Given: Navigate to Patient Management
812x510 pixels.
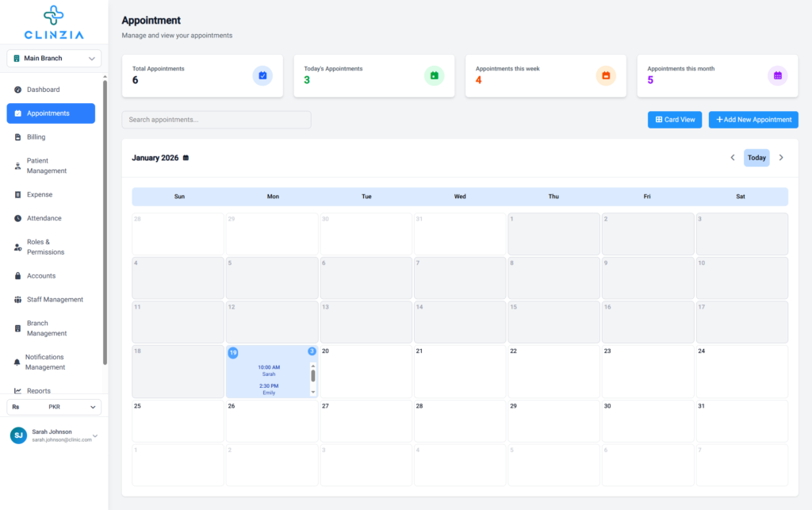Looking at the screenshot, I should coord(47,166).
